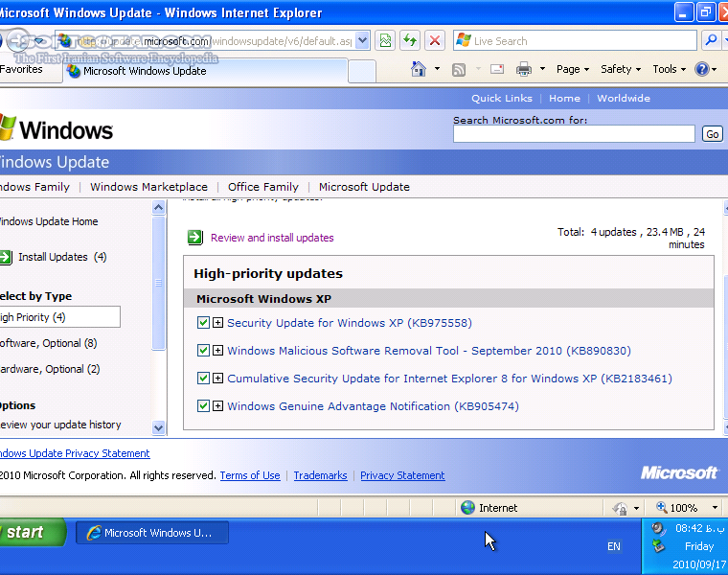Select High Priority (4) type
The width and height of the screenshot is (728, 575).
pos(60,317)
